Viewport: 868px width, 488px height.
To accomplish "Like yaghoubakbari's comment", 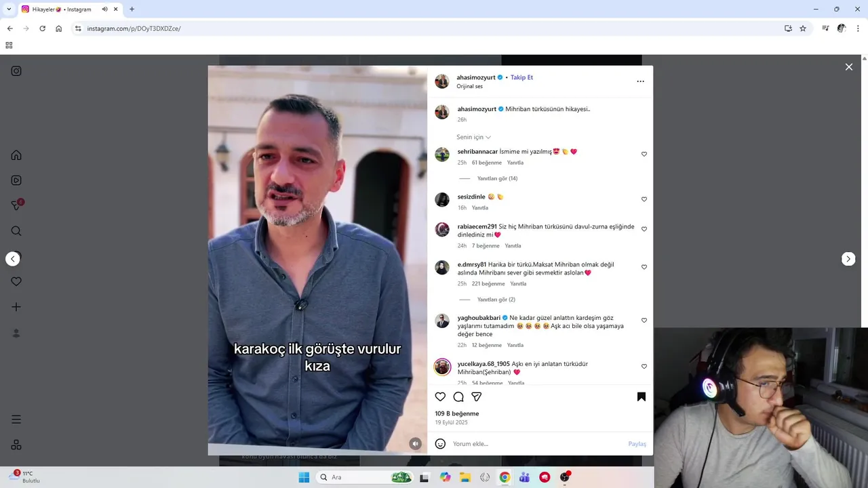I will coord(644,321).
